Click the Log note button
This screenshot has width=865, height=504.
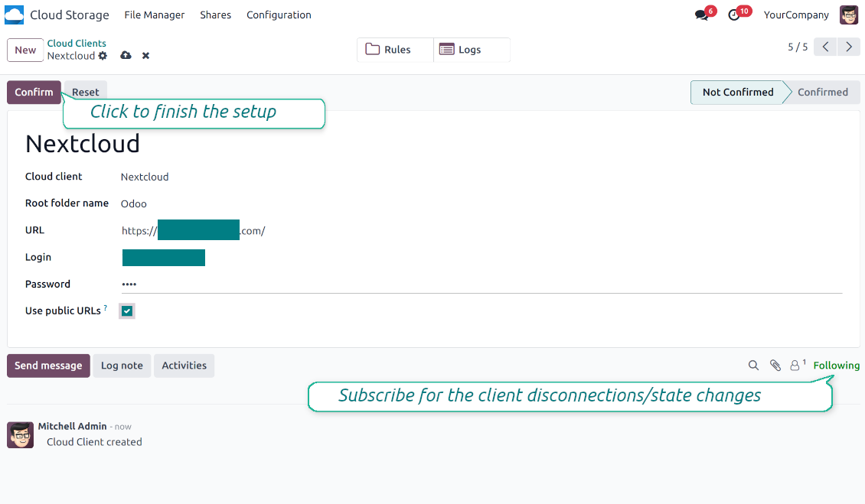point(122,366)
